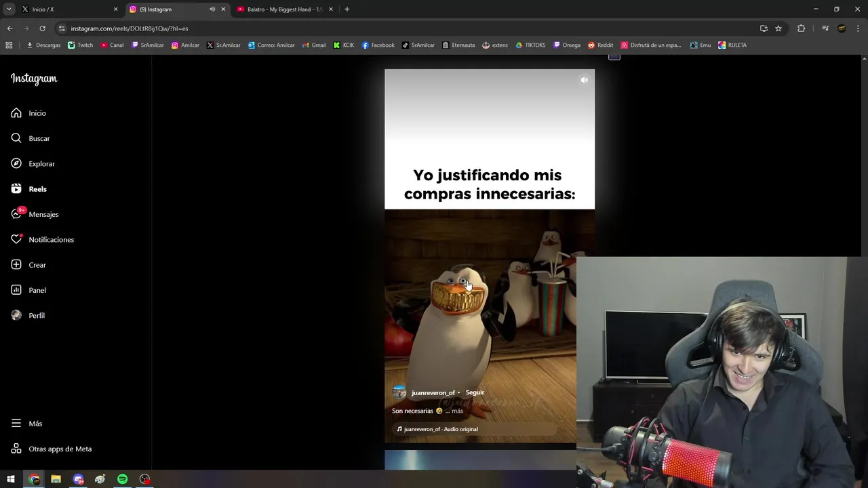Open File Explorer from taskbar
The height and width of the screenshot is (488, 868).
click(56, 479)
